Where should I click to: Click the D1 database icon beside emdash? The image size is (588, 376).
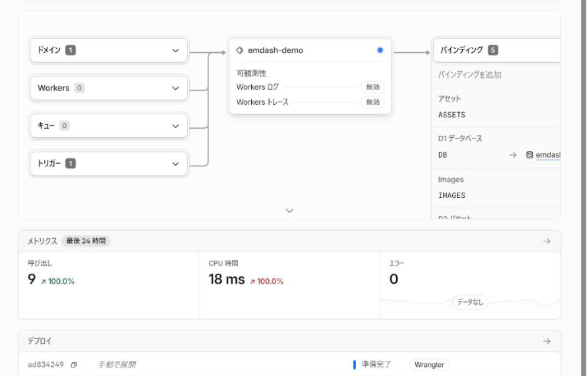tap(529, 155)
